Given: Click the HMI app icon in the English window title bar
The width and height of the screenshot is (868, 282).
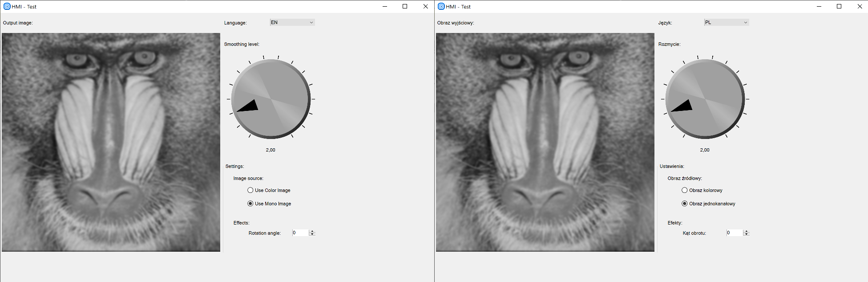Looking at the screenshot, I should [7, 6].
